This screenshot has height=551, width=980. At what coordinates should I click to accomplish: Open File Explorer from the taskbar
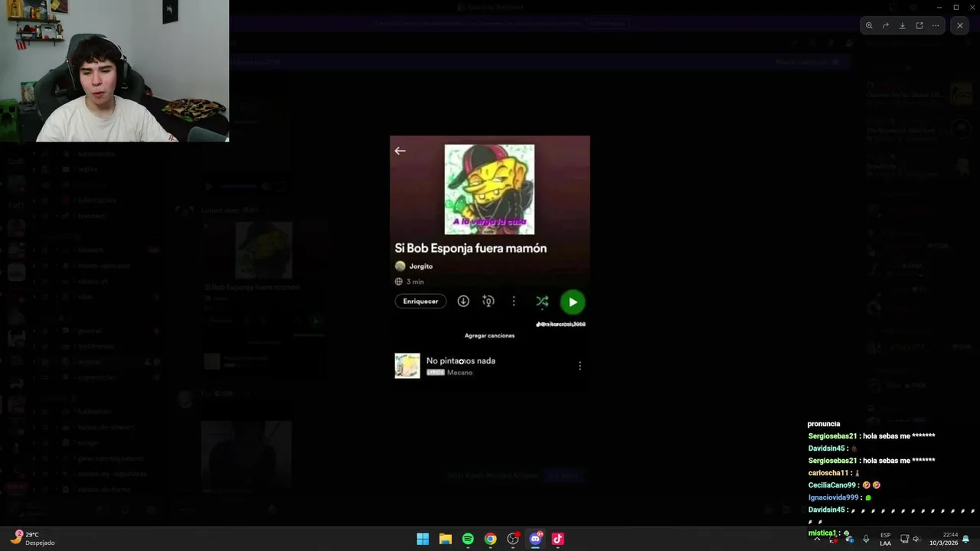[x=445, y=539]
